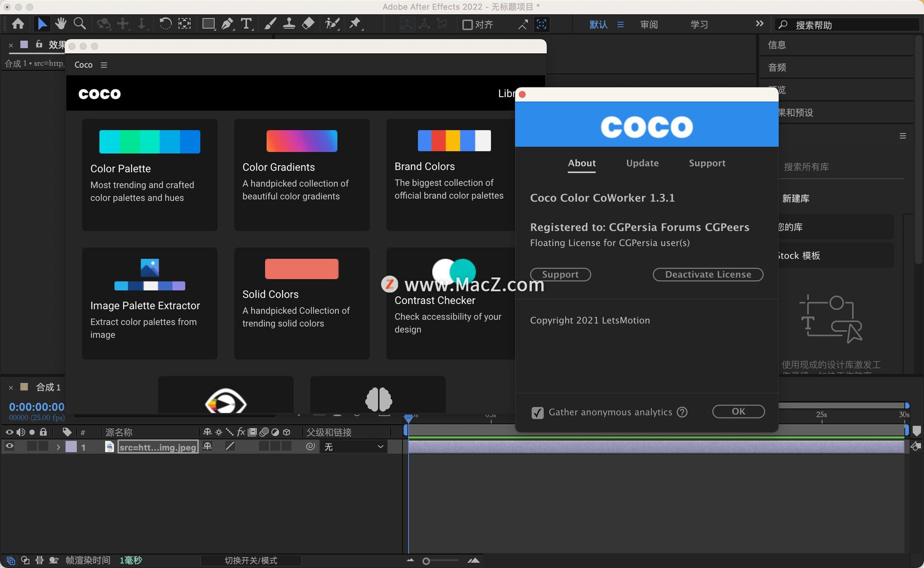Click the OK button

(738, 411)
